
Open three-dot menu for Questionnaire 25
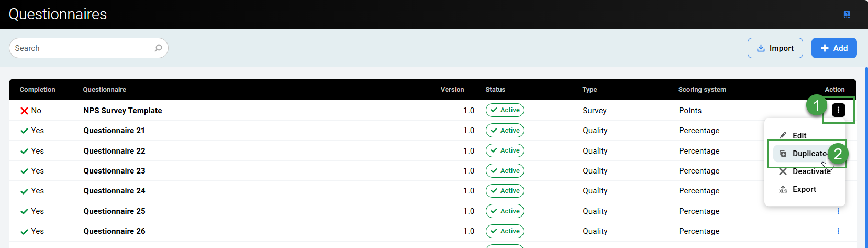(838, 211)
